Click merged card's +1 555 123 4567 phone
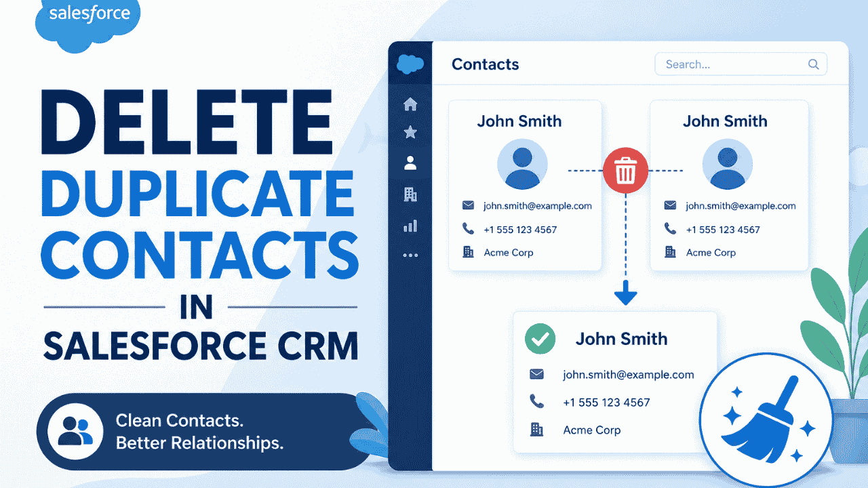This screenshot has height=488, width=868. click(606, 403)
